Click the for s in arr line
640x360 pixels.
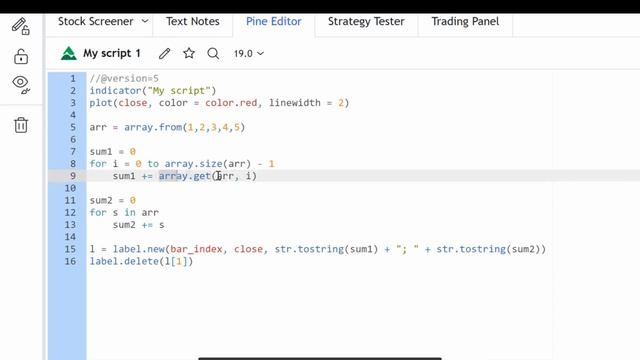124,213
